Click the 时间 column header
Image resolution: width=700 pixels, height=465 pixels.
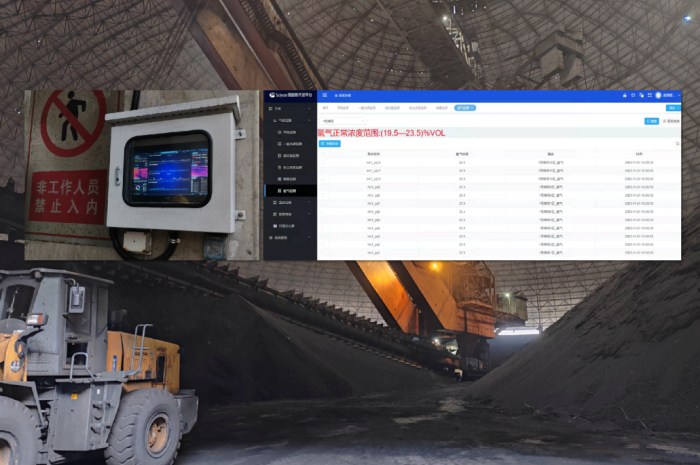tap(638, 154)
